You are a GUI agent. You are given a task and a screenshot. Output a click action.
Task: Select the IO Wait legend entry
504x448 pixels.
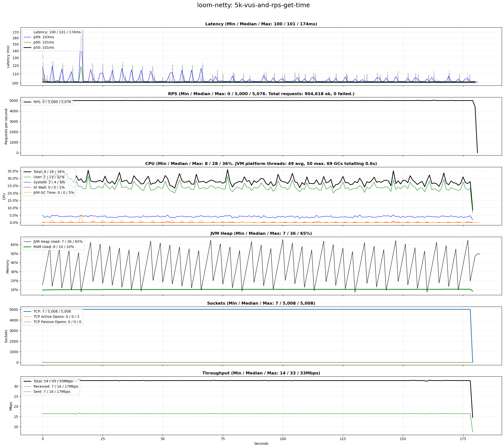[x=49, y=188]
